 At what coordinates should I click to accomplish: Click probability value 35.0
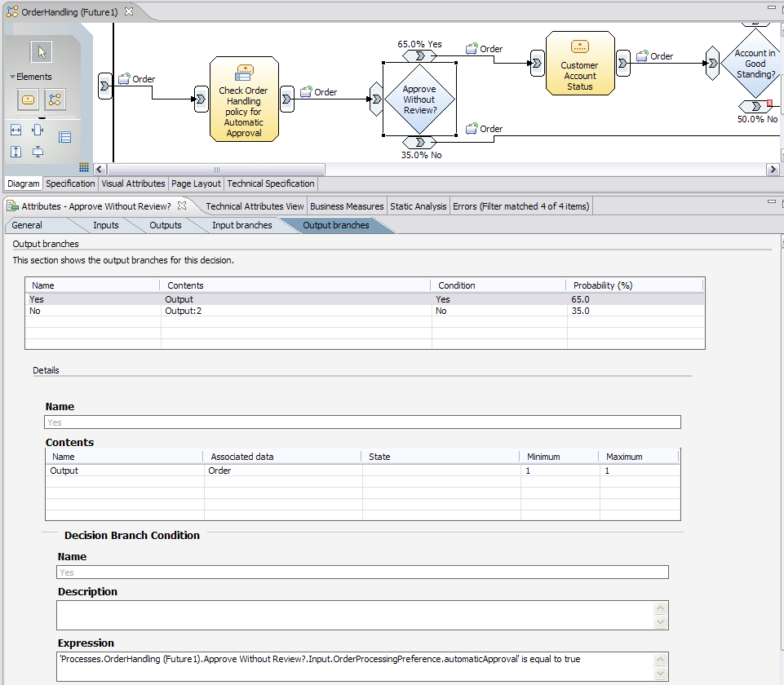pos(581,311)
